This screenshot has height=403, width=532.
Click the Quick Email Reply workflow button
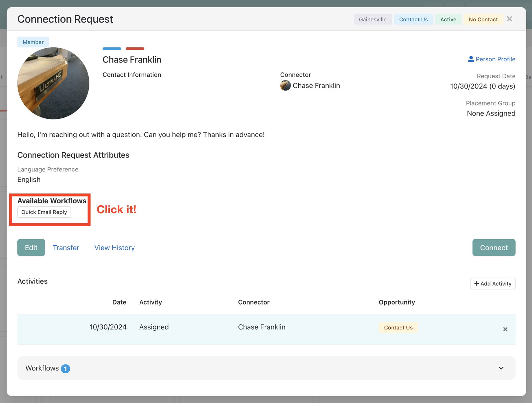point(44,212)
